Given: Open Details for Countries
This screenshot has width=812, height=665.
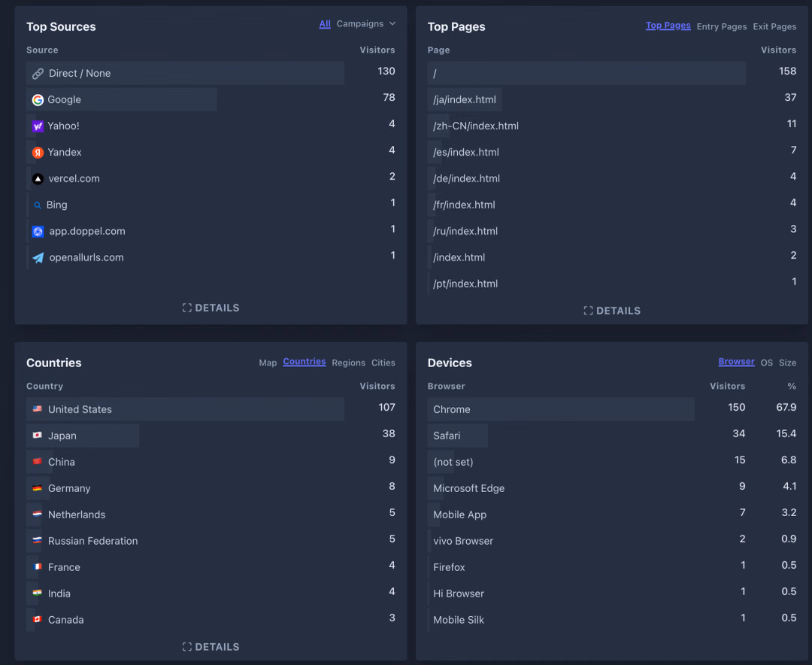Looking at the screenshot, I should point(211,647).
